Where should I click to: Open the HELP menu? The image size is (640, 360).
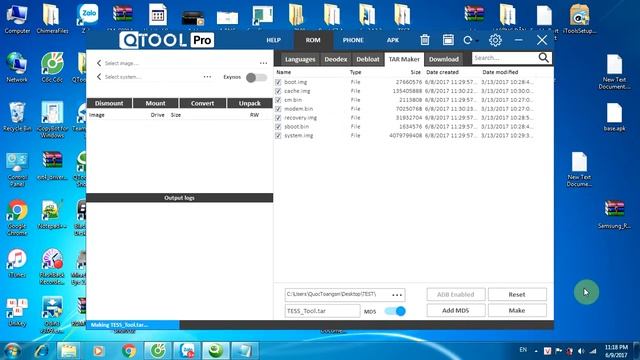[x=273, y=40]
